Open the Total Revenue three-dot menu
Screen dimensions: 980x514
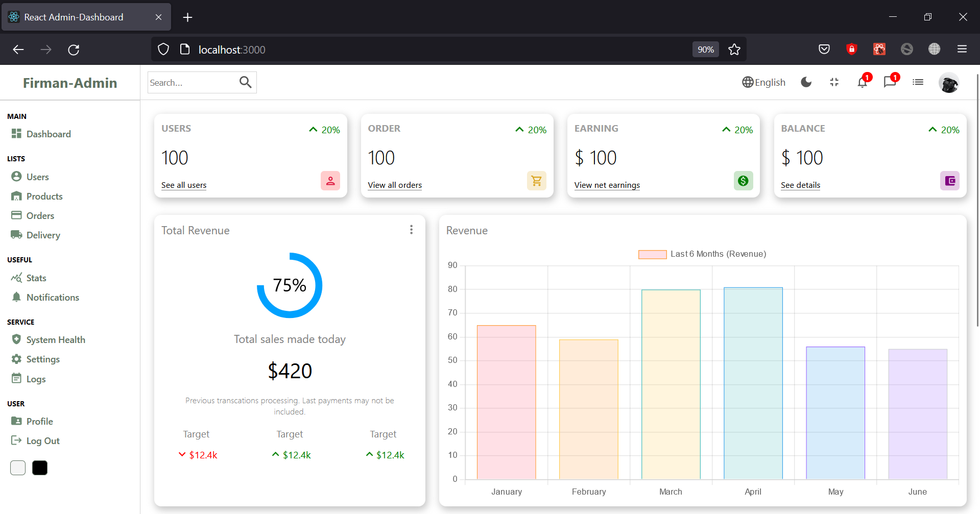[x=411, y=230]
